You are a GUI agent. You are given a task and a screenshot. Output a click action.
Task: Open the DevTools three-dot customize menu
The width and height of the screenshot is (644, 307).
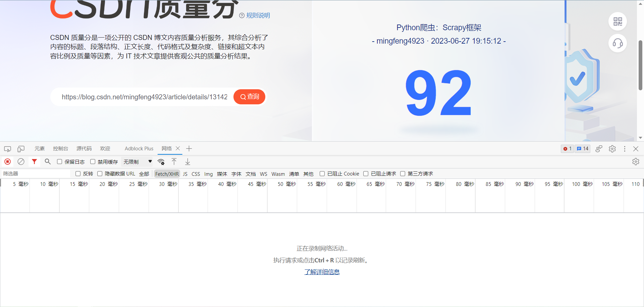tap(625, 149)
